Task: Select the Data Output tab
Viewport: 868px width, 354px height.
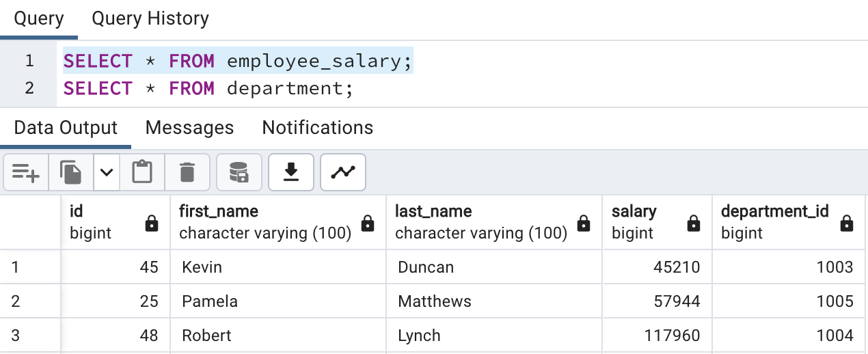Action: tap(66, 128)
